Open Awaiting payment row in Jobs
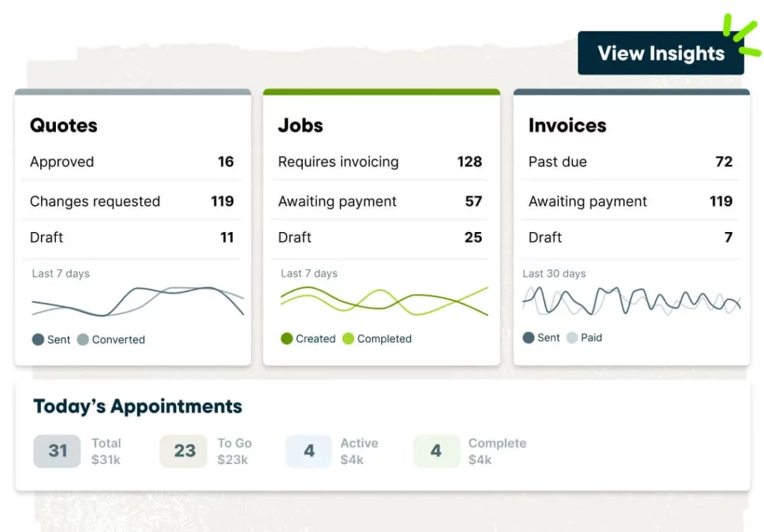Screen dimensions: 764x532 [380, 201]
